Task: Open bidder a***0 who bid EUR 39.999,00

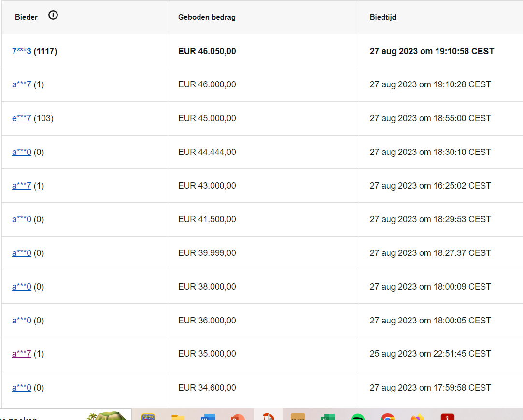Action: tap(21, 252)
